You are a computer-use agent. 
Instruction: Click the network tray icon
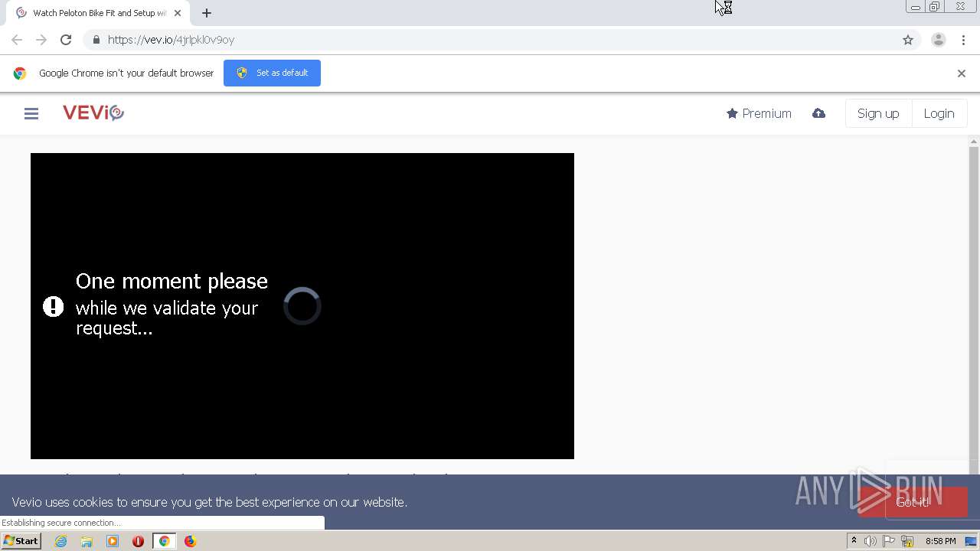click(907, 541)
